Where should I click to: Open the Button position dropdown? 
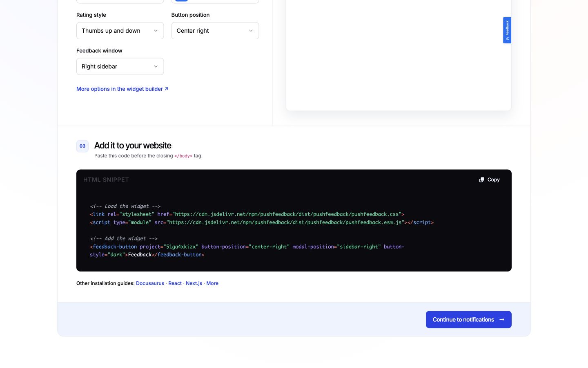pos(215,31)
